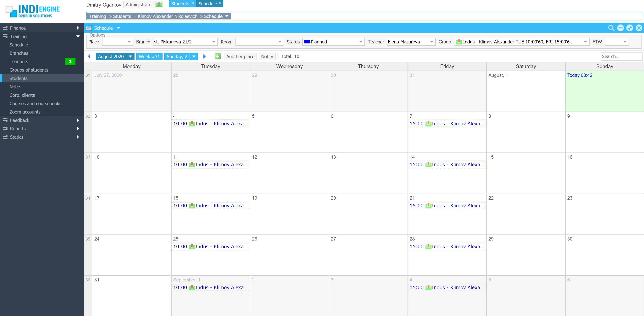Open the Status Planned dropdown
Viewport: 644px width, 316px height.
pyautogui.click(x=361, y=42)
